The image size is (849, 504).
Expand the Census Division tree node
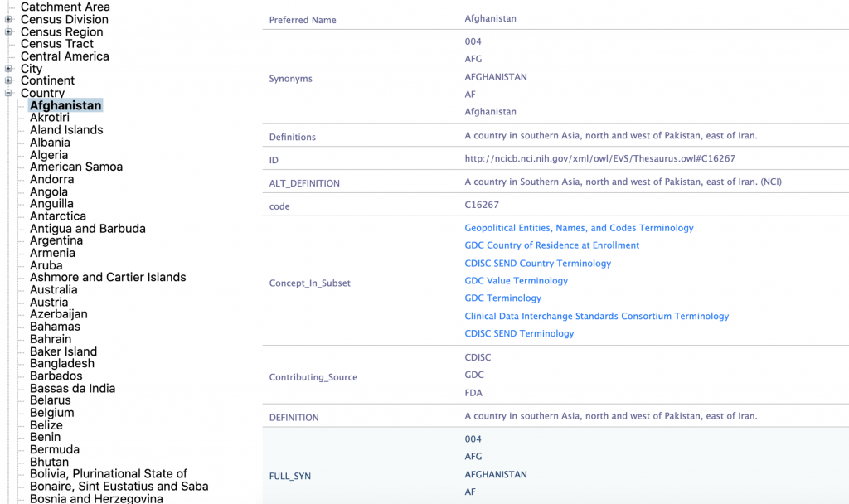click(x=8, y=20)
